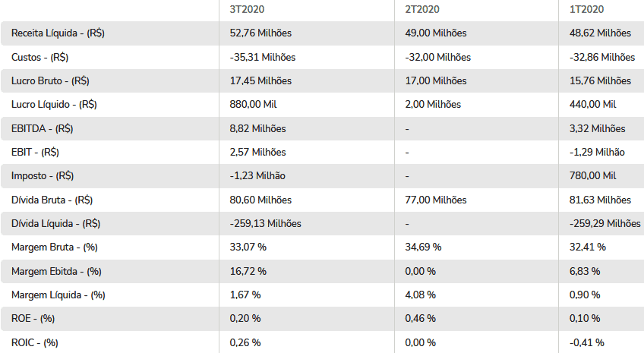Screen dimensions: 644x353
Task: Click the Lucro Líquido row label
Action: click(x=54, y=105)
